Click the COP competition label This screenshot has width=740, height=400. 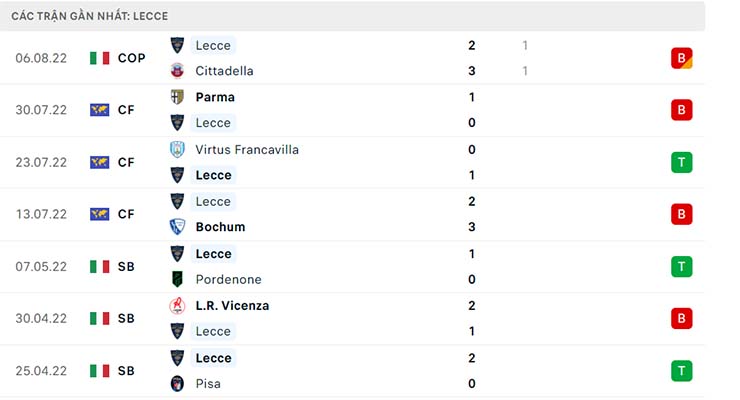click(131, 58)
